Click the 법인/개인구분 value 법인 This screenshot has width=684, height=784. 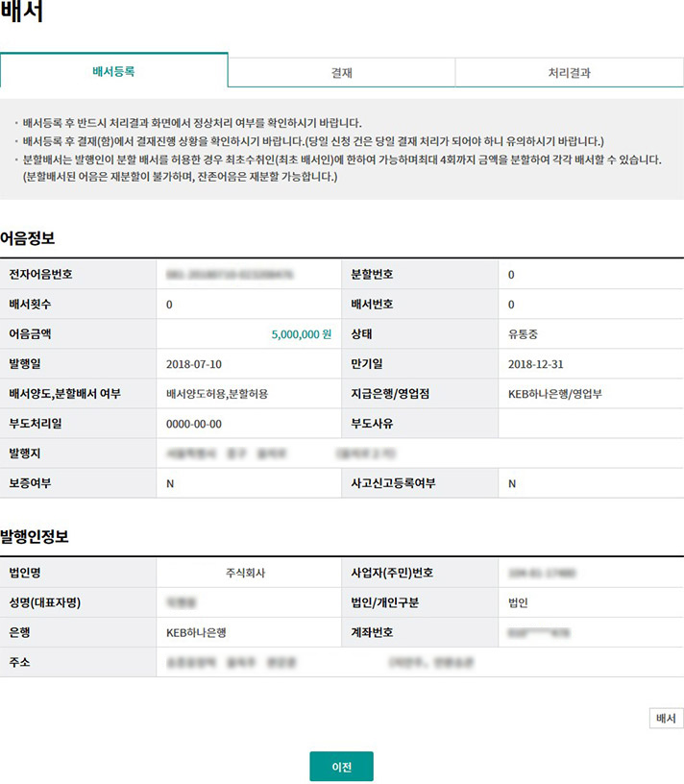pos(519,603)
